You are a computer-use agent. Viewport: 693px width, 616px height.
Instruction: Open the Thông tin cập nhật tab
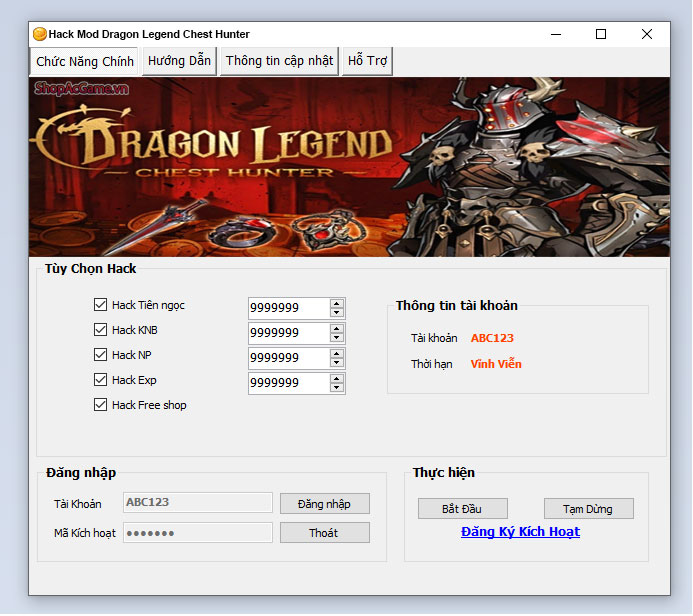(279, 61)
